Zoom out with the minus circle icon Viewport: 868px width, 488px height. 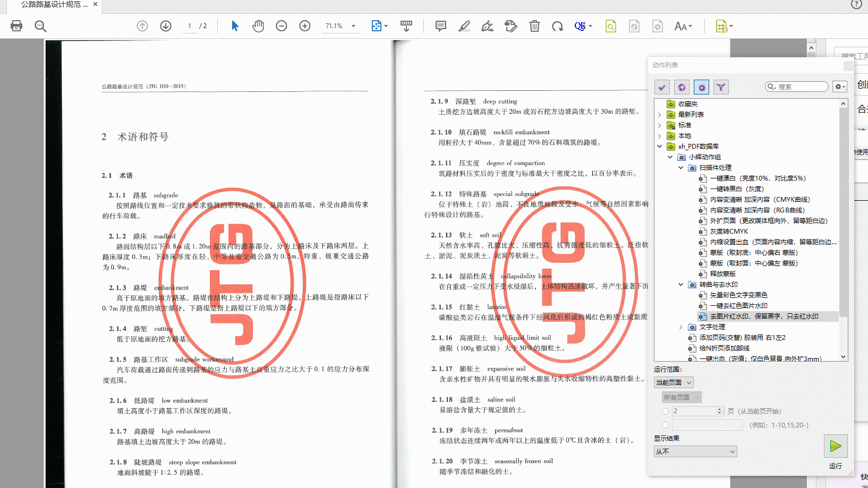click(x=282, y=25)
